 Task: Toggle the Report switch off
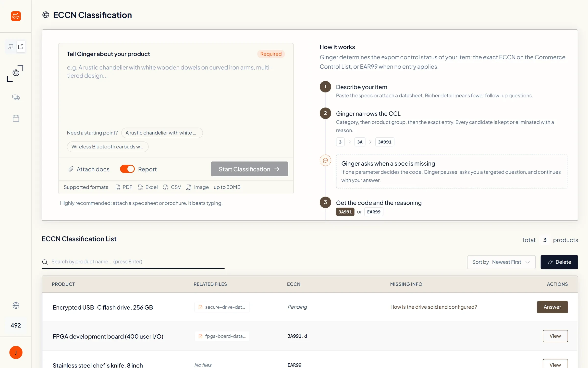click(127, 169)
